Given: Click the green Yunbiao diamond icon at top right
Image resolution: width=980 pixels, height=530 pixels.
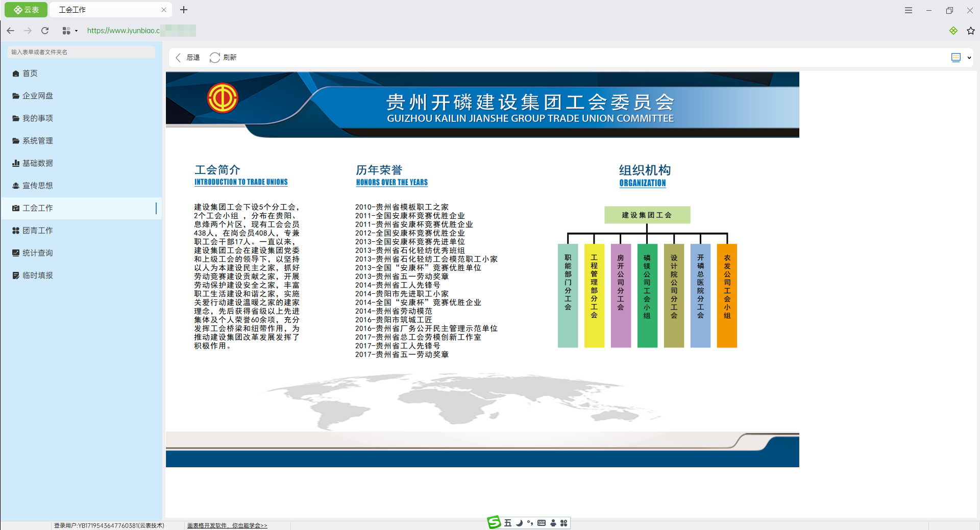Looking at the screenshot, I should coord(953,31).
